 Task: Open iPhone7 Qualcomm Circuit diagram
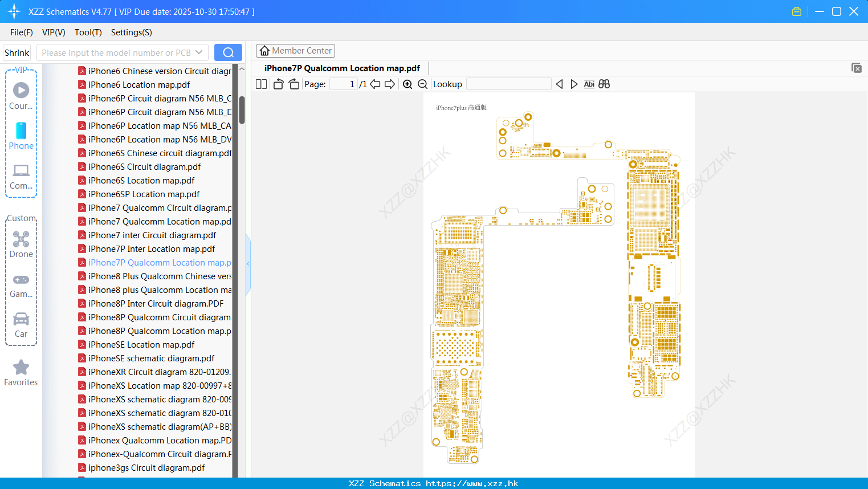[x=154, y=208]
